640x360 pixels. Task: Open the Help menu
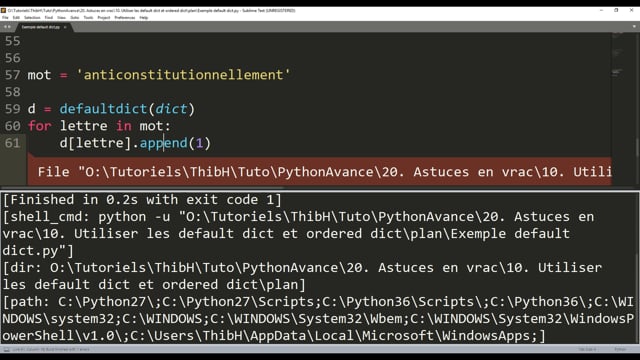[143, 18]
